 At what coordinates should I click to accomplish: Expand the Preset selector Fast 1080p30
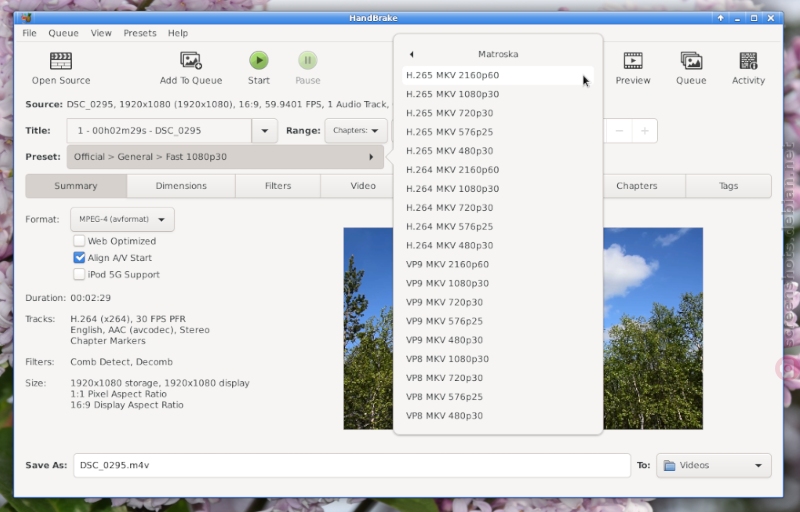225,157
